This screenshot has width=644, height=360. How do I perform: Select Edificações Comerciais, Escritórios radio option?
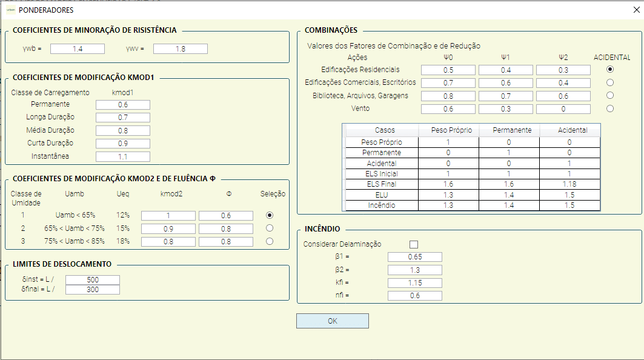pos(610,82)
